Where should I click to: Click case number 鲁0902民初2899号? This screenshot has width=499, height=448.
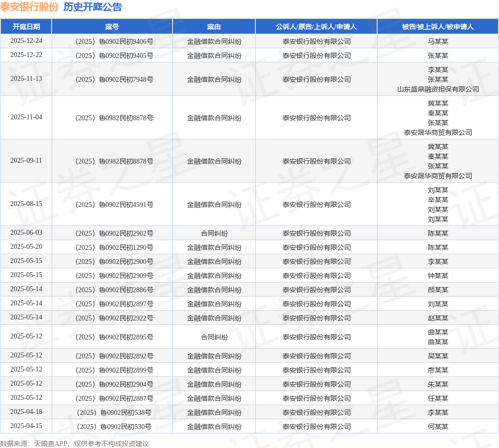click(x=114, y=370)
